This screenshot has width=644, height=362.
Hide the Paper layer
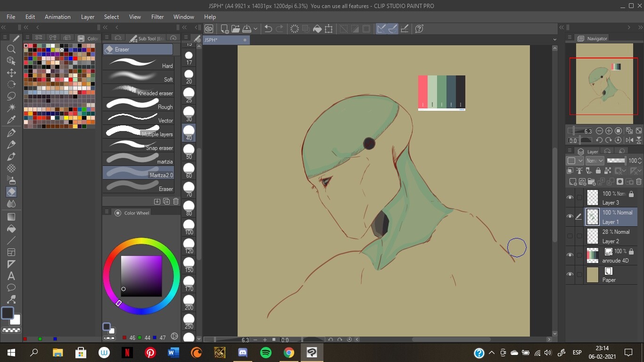pos(570,275)
